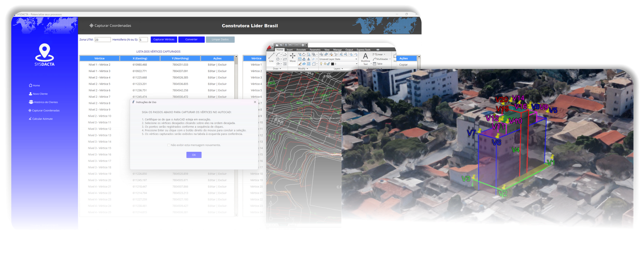This screenshot has width=644, height=262.
Task: Open the Multiline Text dropdown arrow
Action: point(371,63)
